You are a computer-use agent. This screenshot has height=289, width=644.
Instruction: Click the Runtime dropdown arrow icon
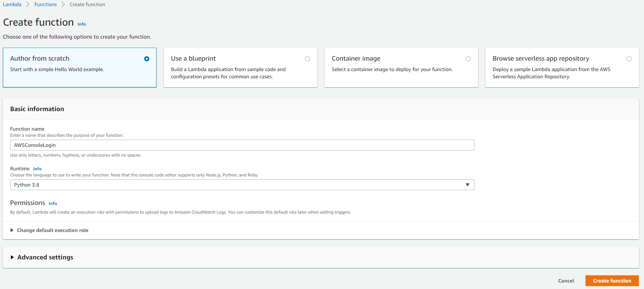click(x=468, y=185)
